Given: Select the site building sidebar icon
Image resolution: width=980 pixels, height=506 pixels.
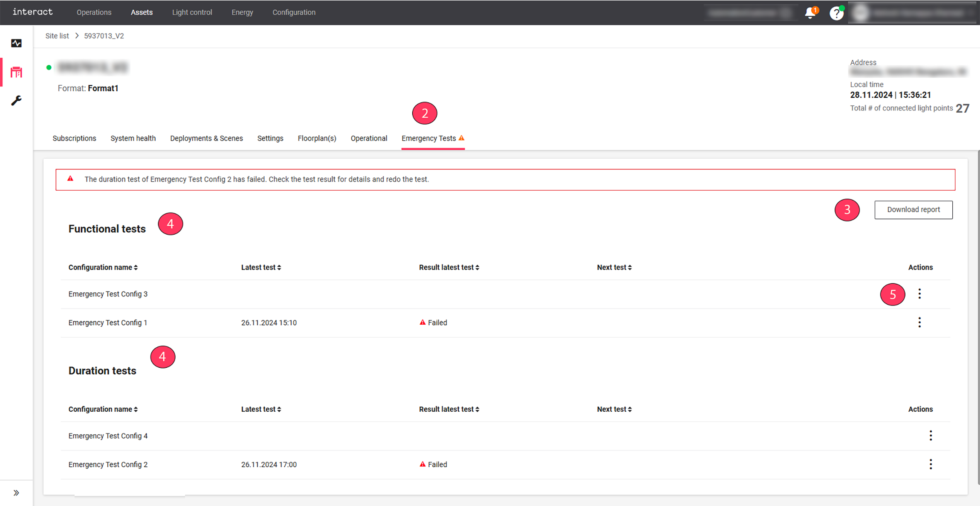Looking at the screenshot, I should [16, 72].
